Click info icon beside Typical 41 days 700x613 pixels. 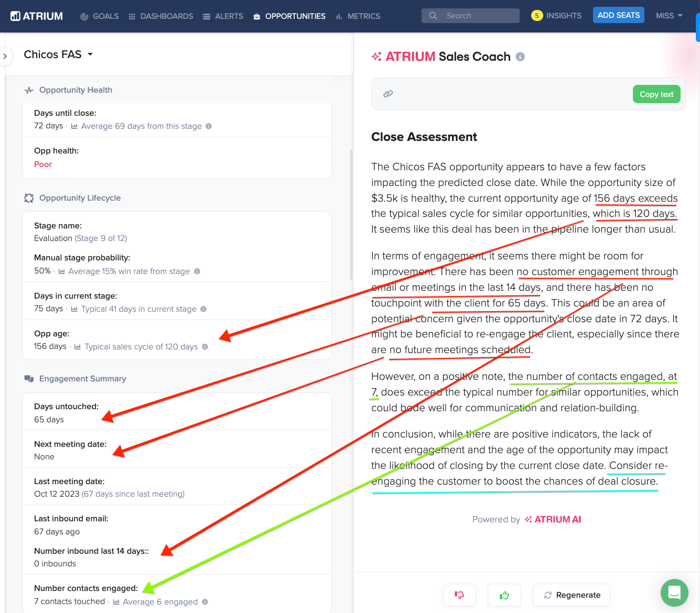click(x=203, y=309)
